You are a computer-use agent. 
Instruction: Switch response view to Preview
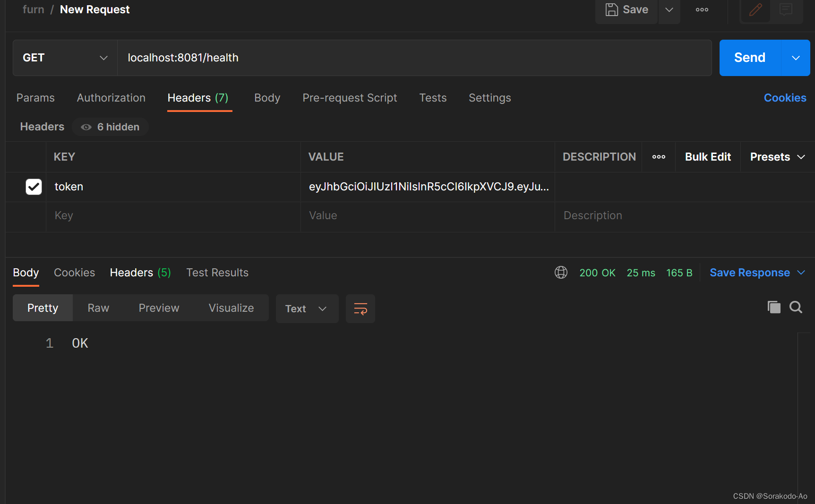click(x=159, y=308)
